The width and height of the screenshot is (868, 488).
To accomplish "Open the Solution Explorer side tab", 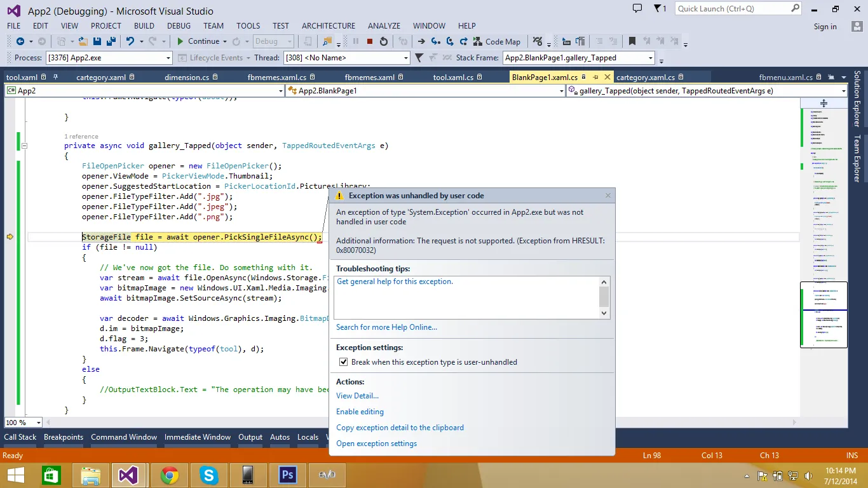I will point(857,98).
